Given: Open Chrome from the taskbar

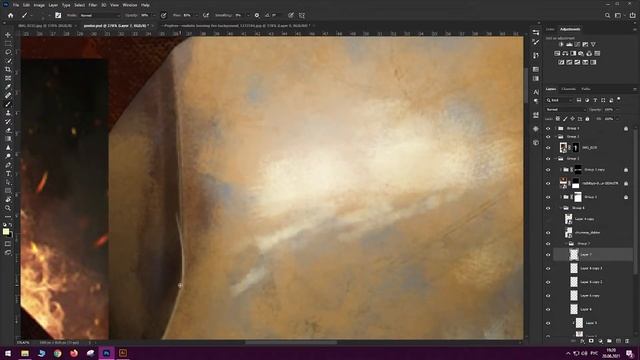Looking at the screenshot, I should click(58, 353).
